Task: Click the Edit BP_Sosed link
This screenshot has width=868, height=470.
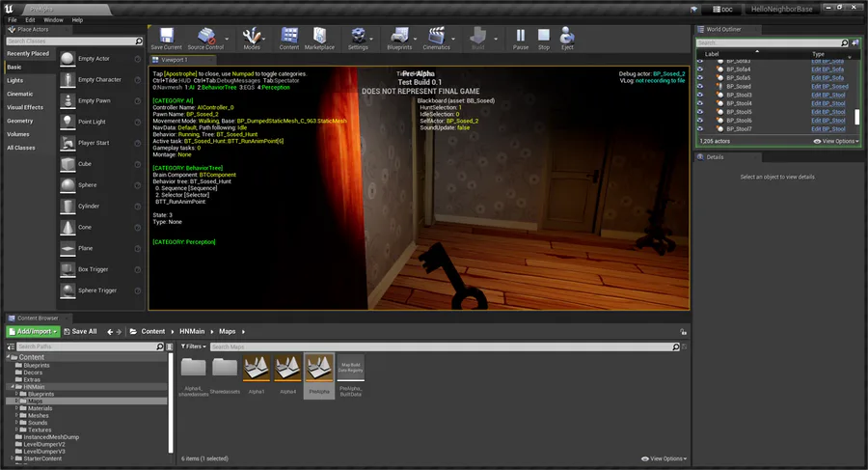Action: coord(829,87)
